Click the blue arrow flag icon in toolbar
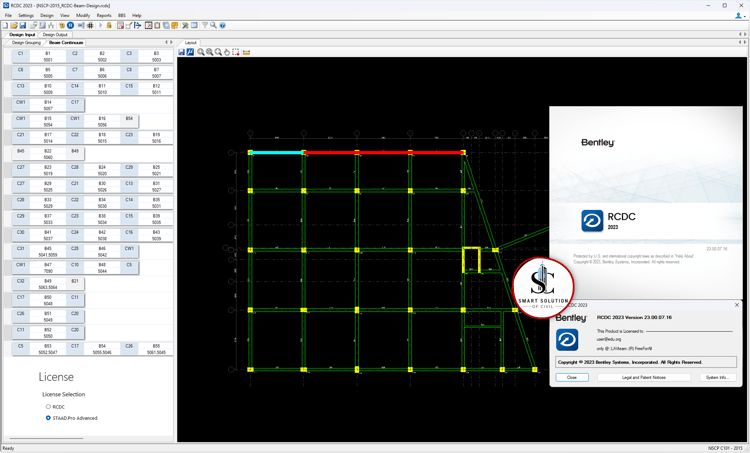 [138, 25]
